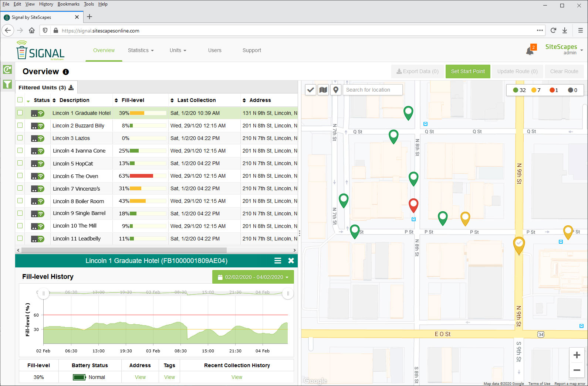Click the location pin toolbar button

[x=335, y=90]
